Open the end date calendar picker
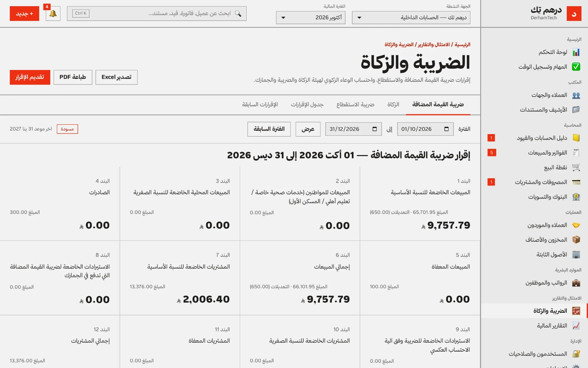This screenshot has width=588, height=368. [x=375, y=129]
